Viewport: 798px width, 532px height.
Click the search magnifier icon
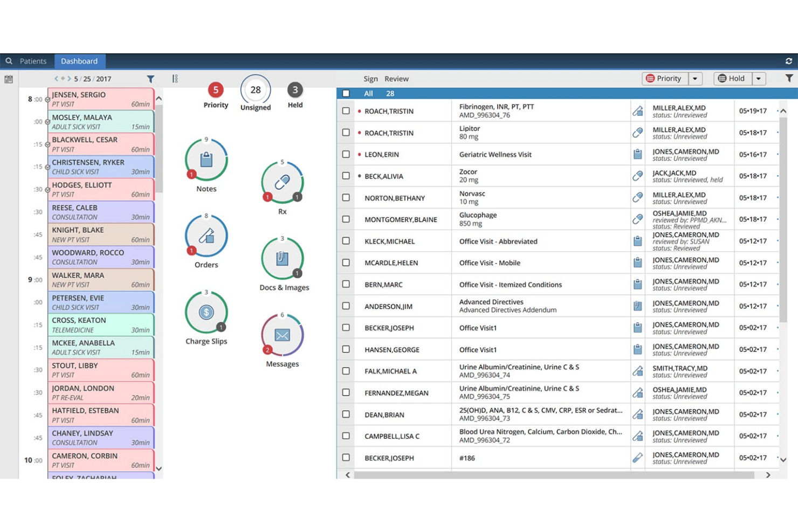pos(9,61)
